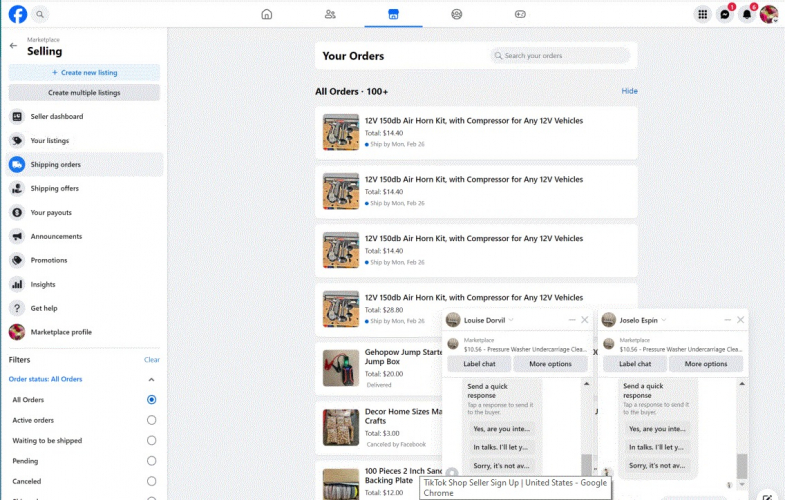Send 'In talks. I'll let y...' in Louise Dorvil chat
The width and height of the screenshot is (785, 500).
[501, 447]
